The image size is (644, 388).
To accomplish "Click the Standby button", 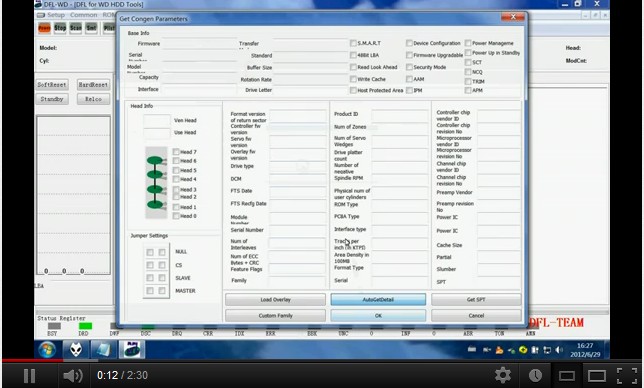I will [x=52, y=99].
